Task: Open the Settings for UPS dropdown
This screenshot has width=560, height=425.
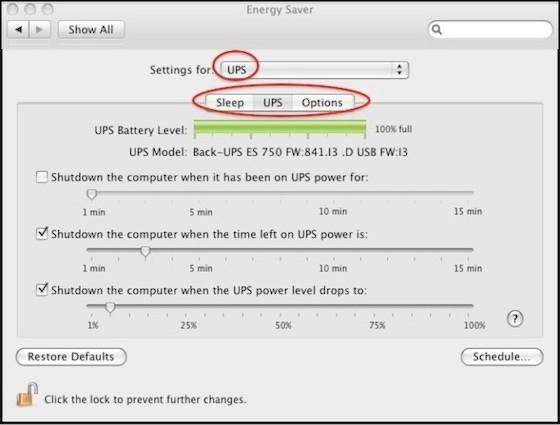Action: click(314, 69)
